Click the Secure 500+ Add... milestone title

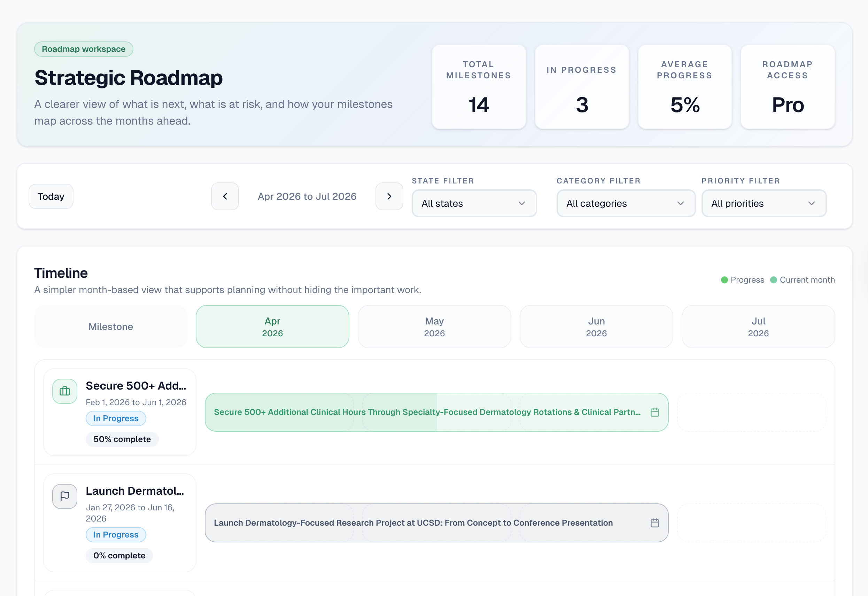[x=136, y=386]
